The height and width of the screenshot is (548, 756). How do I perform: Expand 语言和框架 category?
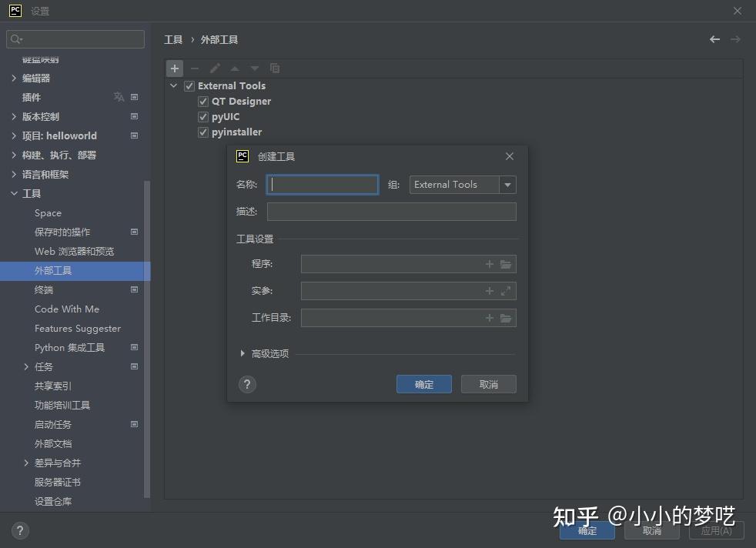(14, 175)
